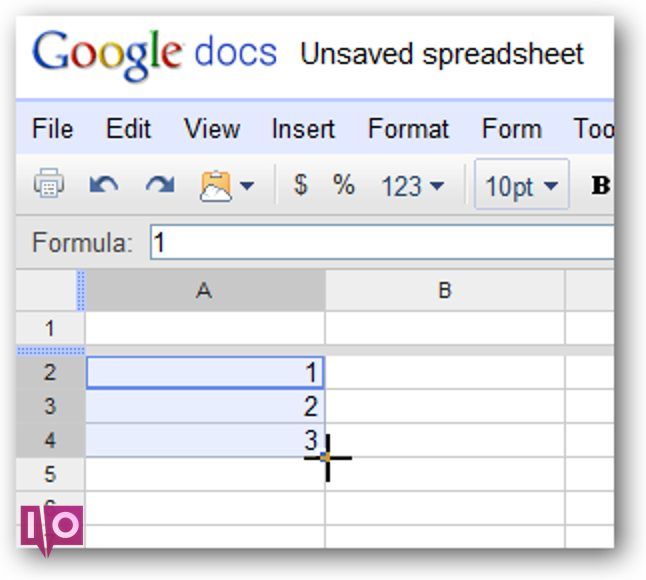Open the Insert menu

click(303, 129)
